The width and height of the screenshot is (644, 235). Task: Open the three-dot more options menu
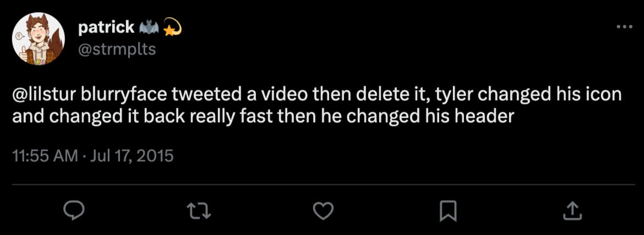click(624, 27)
